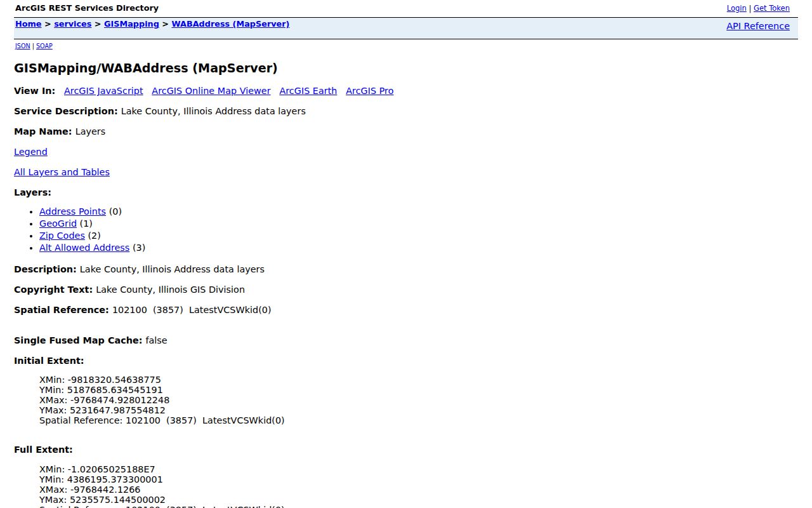Click the Map Name: Layers text
Viewport: 812px width, 508px height.
pyautogui.click(x=60, y=131)
